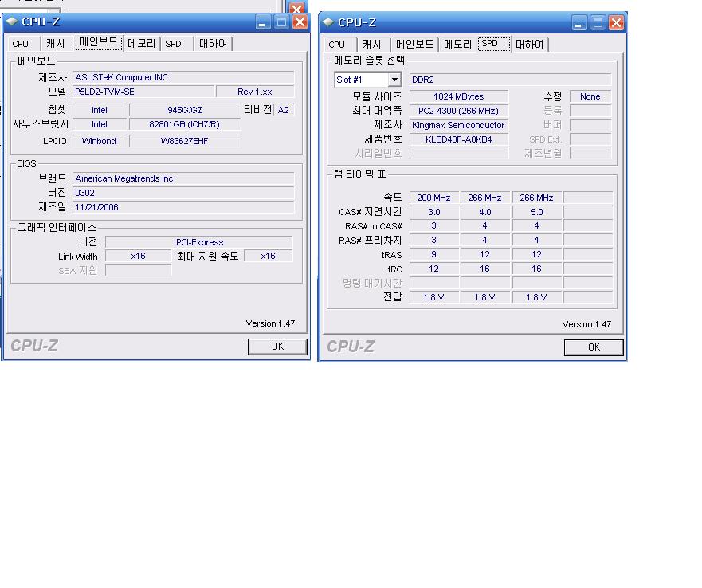Open SPD tab in left CPU-Z window
This screenshot has height=588, width=702.
[x=173, y=44]
